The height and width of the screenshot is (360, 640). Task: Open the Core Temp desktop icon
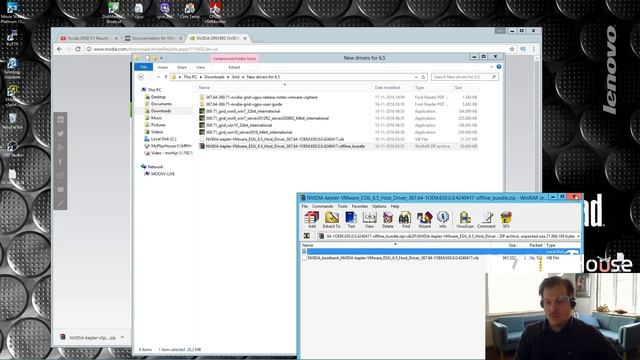point(190,11)
